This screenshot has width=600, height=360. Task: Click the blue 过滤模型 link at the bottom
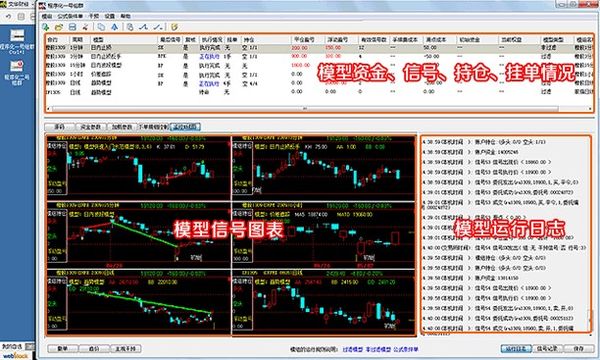[x=352, y=349]
